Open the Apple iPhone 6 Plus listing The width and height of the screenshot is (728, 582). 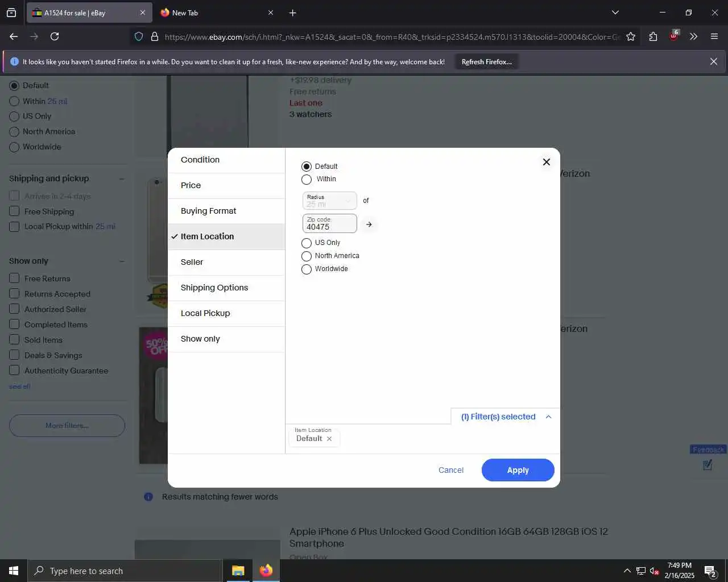coord(449,537)
